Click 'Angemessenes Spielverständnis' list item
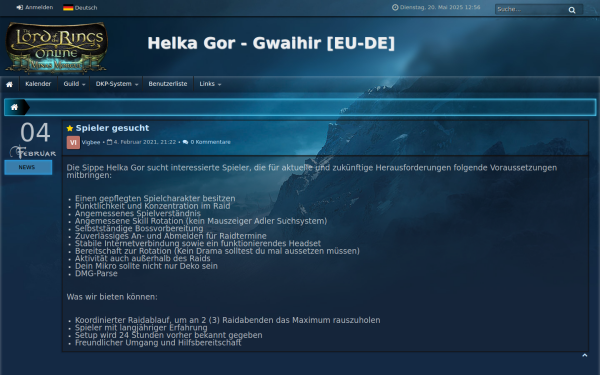This screenshot has height=375, width=600. click(x=138, y=213)
